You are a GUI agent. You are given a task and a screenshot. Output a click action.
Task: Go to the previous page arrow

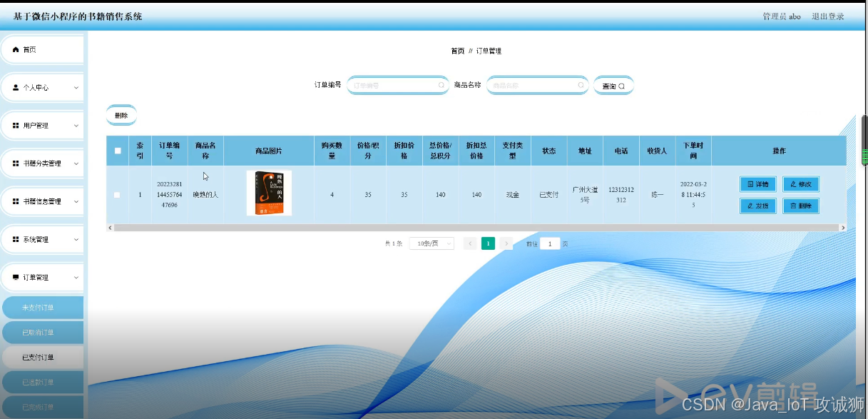pos(470,243)
